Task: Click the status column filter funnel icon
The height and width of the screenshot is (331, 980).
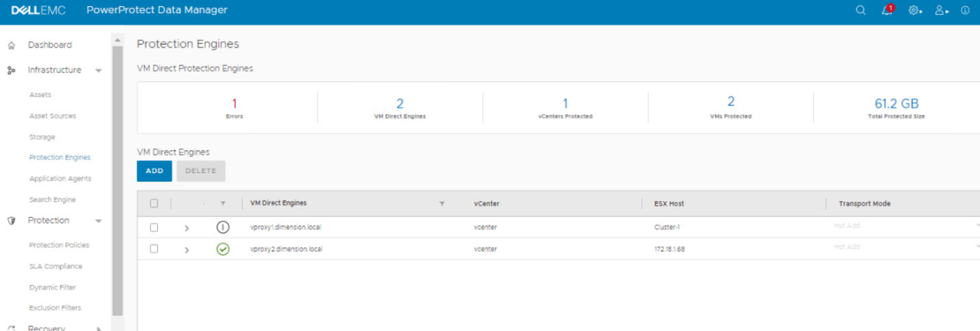Action: pyautogui.click(x=223, y=204)
